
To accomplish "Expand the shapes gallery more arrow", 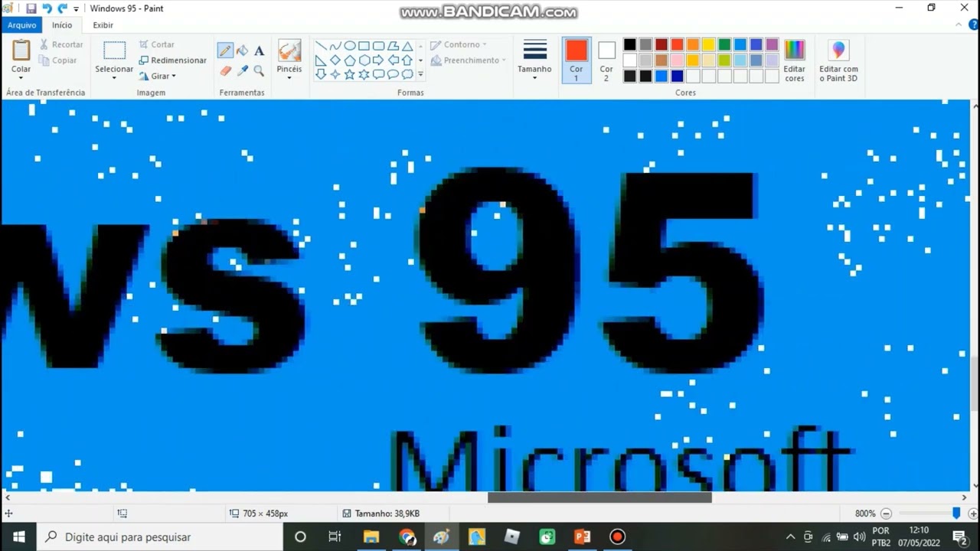I will [x=420, y=74].
